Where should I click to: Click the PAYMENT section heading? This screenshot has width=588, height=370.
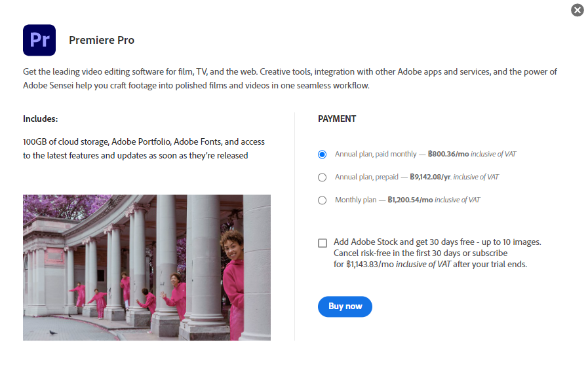coord(337,119)
